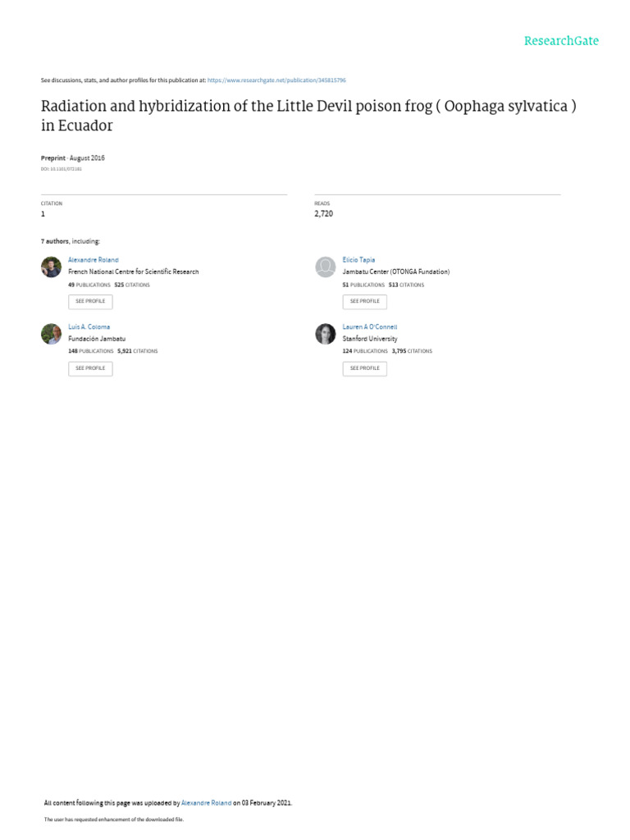Click the DOI text under Preprint
This screenshot has height=840, width=630.
(62, 169)
